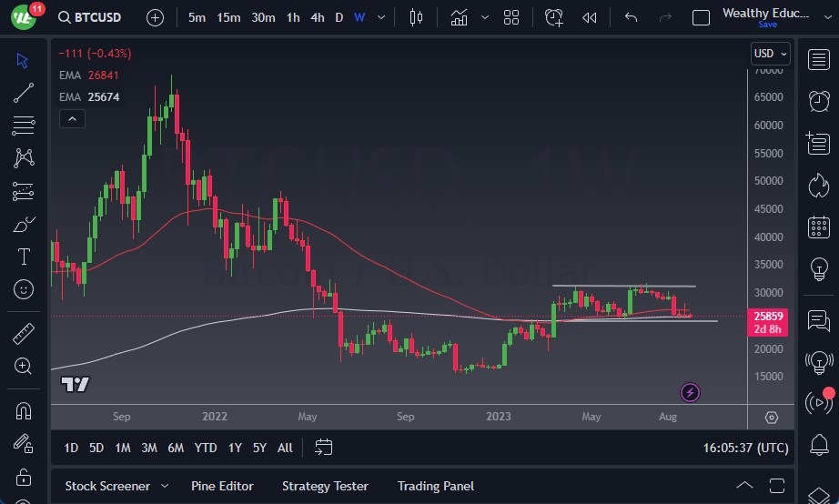Open the Strategy Tester tab
The width and height of the screenshot is (839, 504).
(x=325, y=486)
